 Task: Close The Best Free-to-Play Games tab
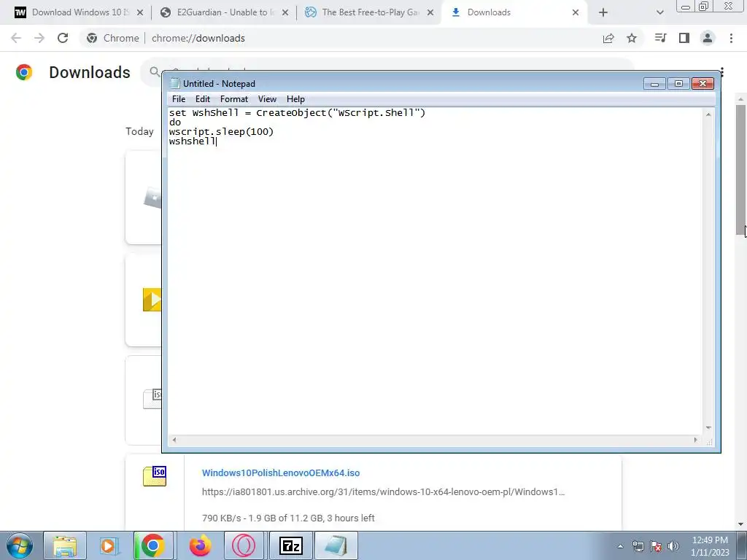[430, 12]
